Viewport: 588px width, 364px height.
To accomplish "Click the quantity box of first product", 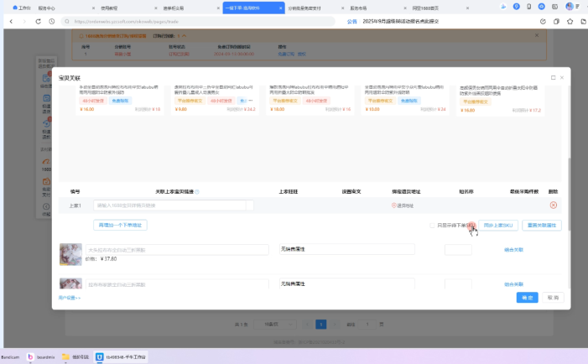I will [x=458, y=250].
